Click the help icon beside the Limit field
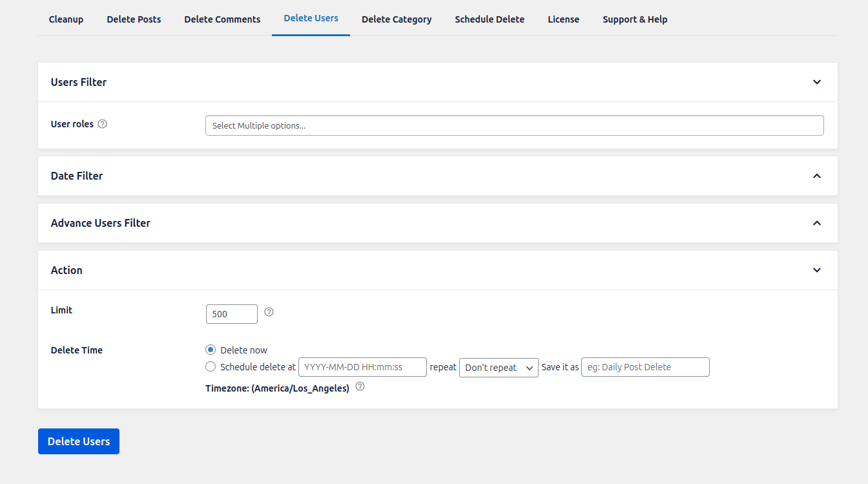Image resolution: width=868 pixels, height=484 pixels. click(269, 312)
